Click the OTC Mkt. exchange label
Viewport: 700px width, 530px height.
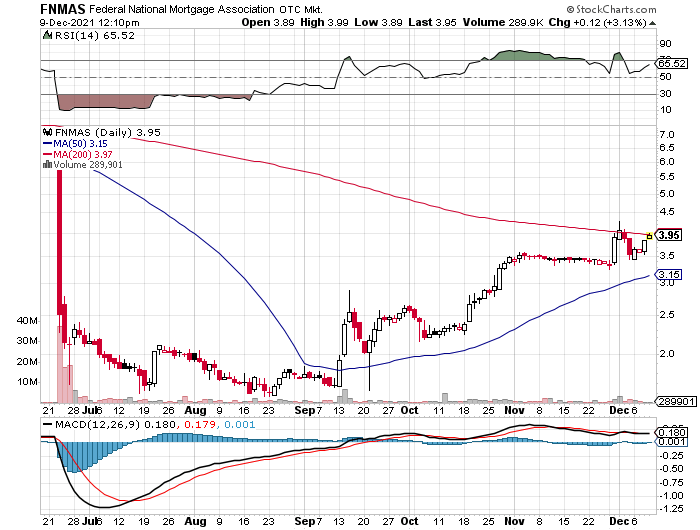301,9
